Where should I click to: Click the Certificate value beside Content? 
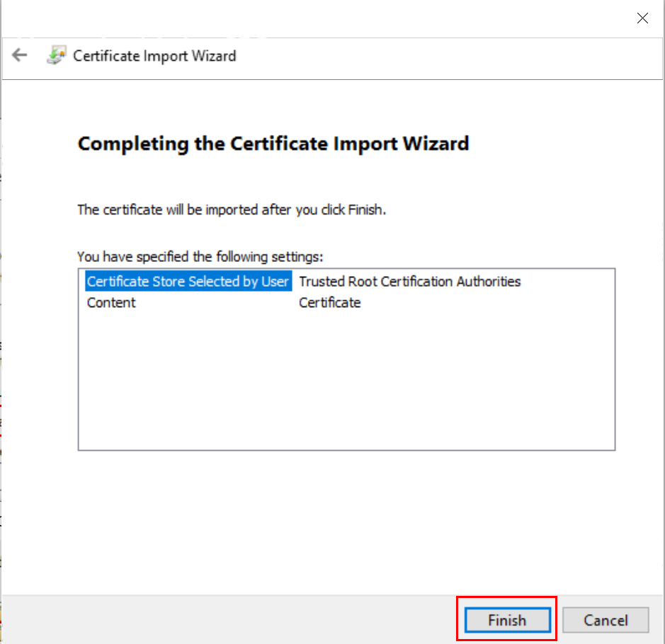[329, 303]
